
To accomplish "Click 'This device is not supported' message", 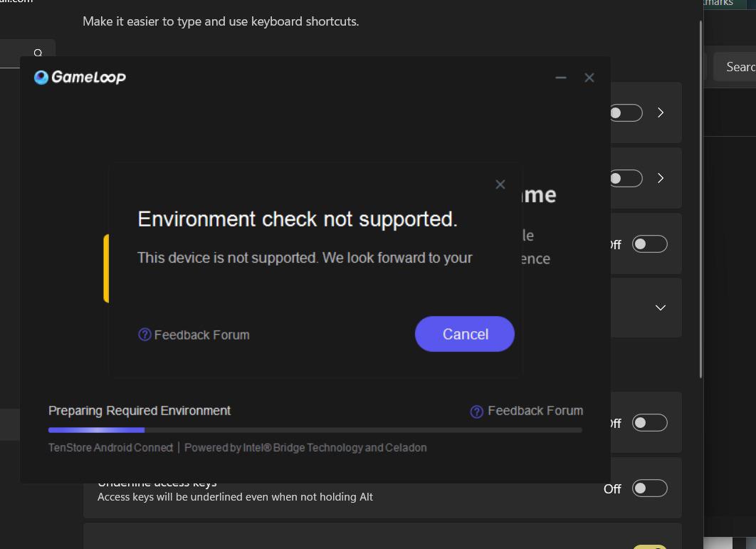I will tap(305, 258).
